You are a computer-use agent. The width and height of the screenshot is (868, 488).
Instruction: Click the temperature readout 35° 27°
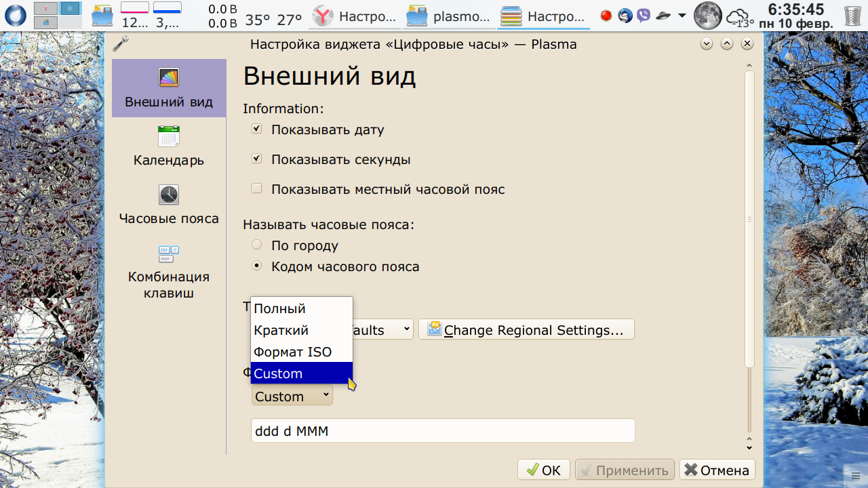click(x=273, y=20)
